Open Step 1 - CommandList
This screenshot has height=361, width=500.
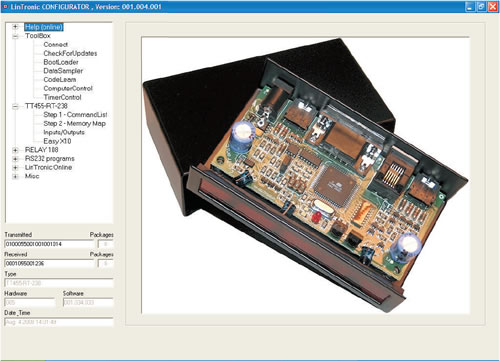coord(75,115)
